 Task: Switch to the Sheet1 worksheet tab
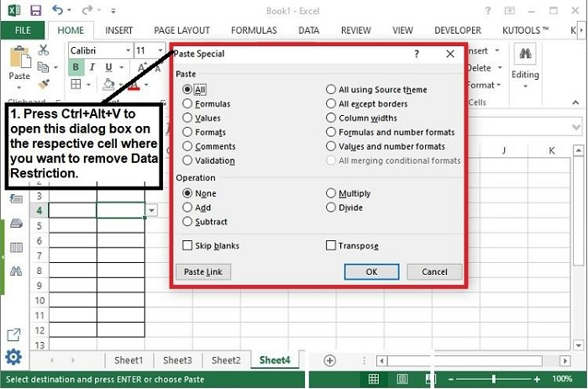click(x=129, y=360)
